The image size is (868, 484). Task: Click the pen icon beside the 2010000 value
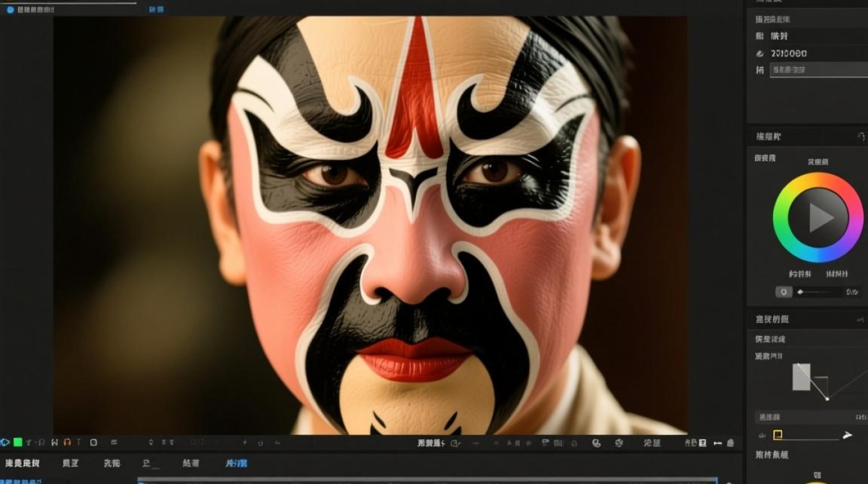tap(760, 54)
